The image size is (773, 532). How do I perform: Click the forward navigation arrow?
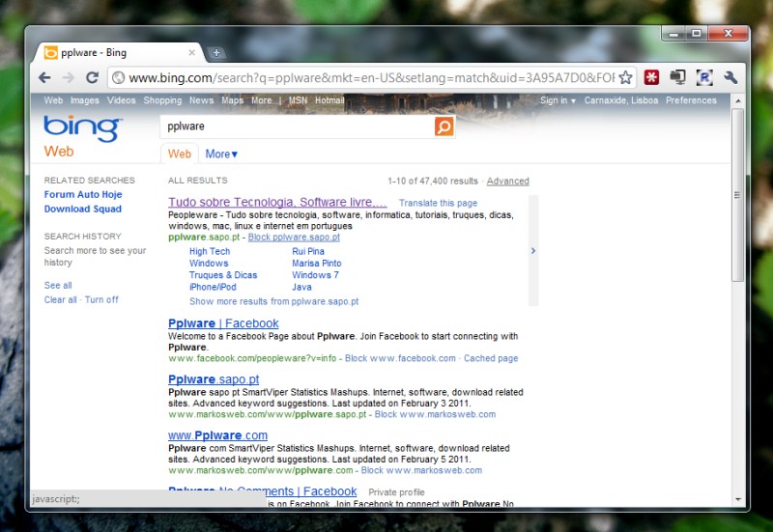coord(68,78)
